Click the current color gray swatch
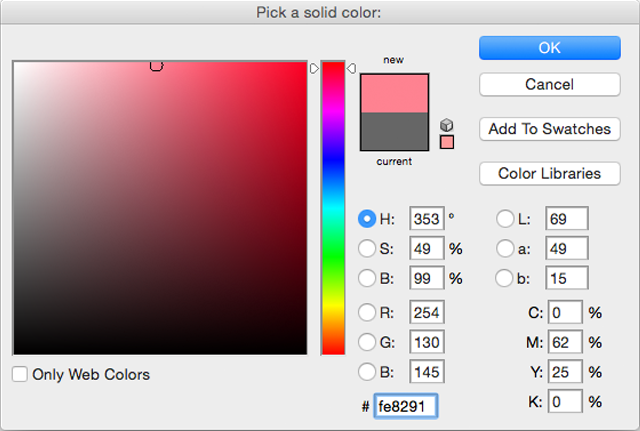The width and height of the screenshot is (640, 431). pos(394,131)
